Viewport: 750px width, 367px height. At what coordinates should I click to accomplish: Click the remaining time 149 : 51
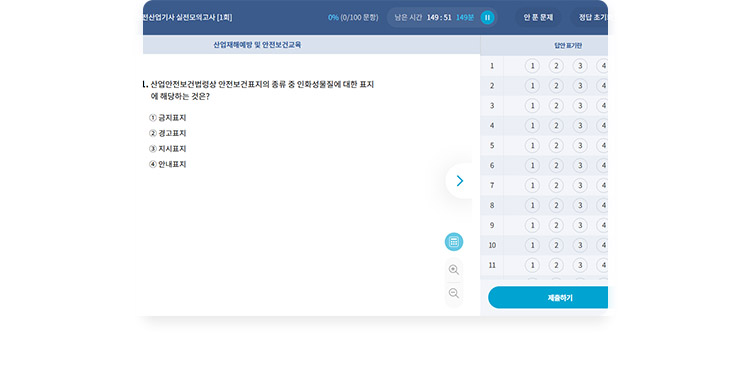click(x=439, y=18)
